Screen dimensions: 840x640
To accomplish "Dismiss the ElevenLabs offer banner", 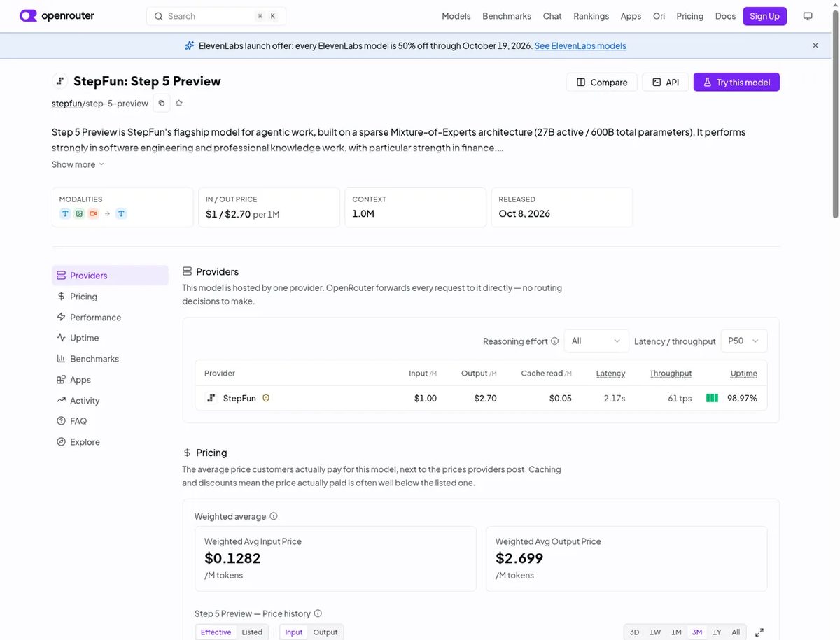I will pos(815,45).
